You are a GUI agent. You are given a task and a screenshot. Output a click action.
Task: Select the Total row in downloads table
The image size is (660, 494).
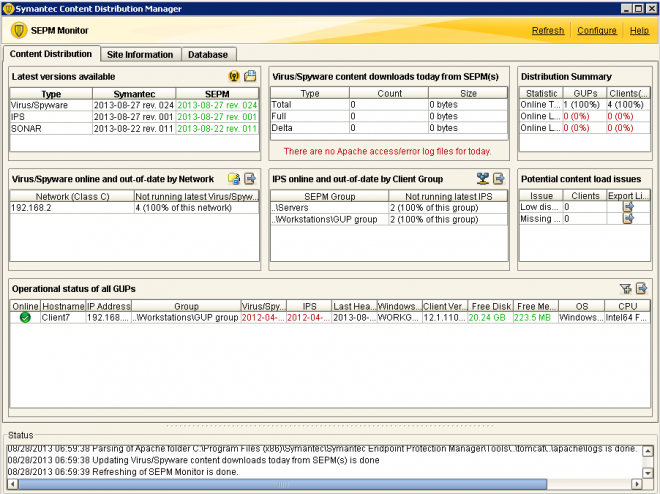[389, 104]
